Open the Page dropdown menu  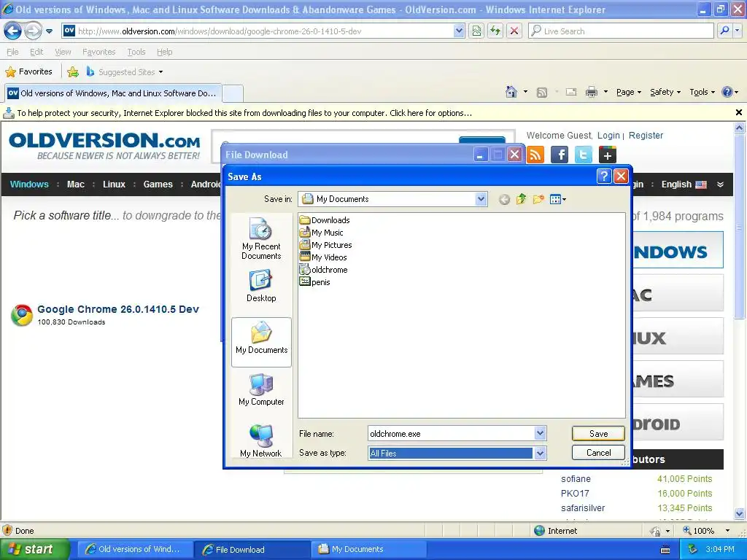(628, 92)
